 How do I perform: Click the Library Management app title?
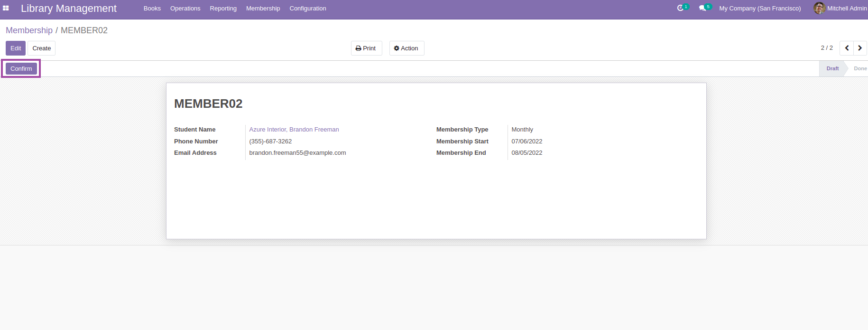tap(69, 9)
